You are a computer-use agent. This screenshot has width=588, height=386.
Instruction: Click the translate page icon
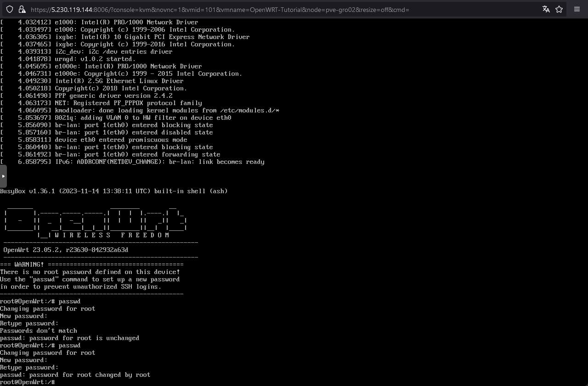pyautogui.click(x=546, y=9)
